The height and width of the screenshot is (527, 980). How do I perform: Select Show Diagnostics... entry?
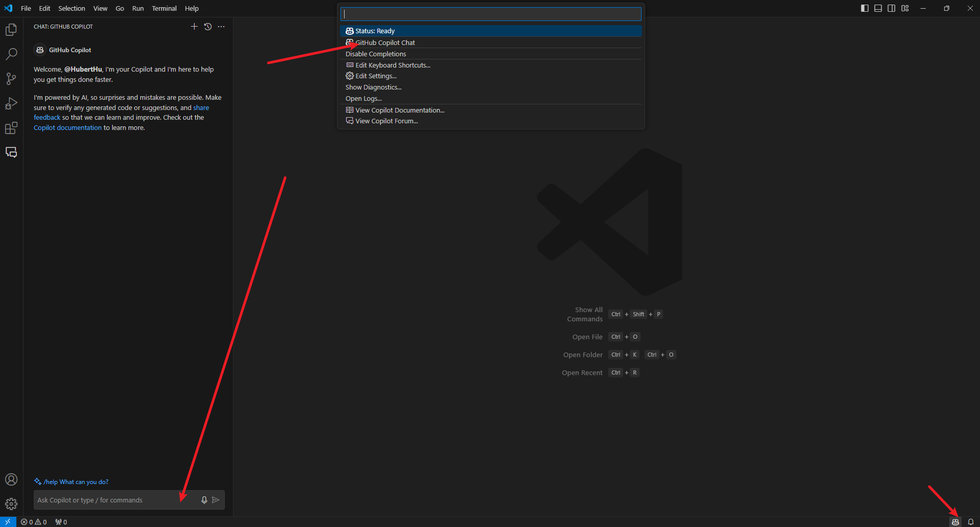[491, 87]
